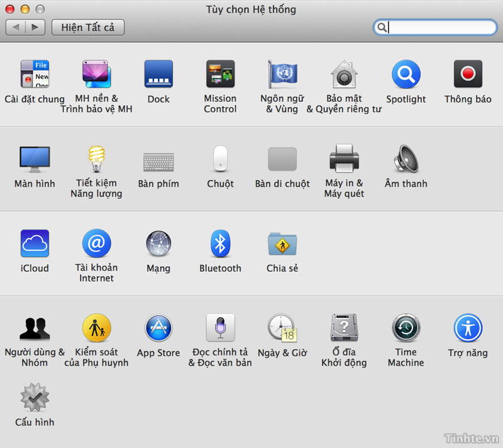Click the magnifier icon in search field
Viewport: 503px width, 448px height.
(382, 28)
